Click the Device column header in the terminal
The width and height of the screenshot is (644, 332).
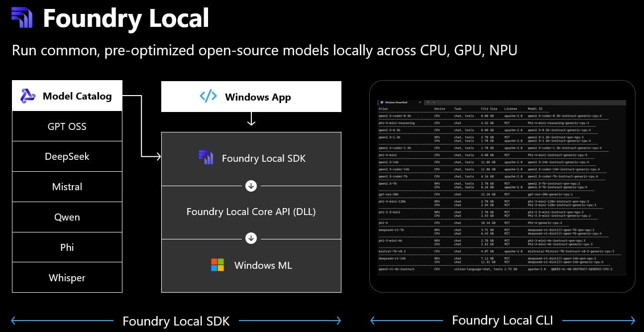(439, 109)
